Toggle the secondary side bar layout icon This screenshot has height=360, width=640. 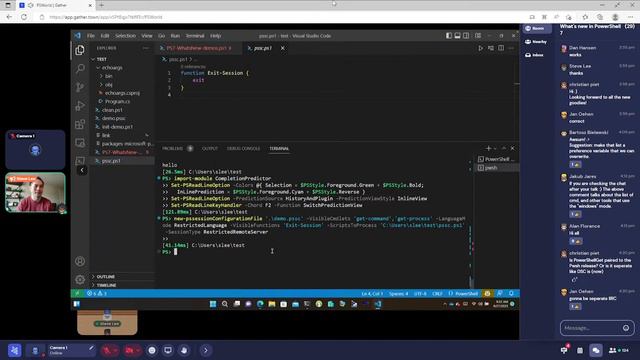(466, 36)
